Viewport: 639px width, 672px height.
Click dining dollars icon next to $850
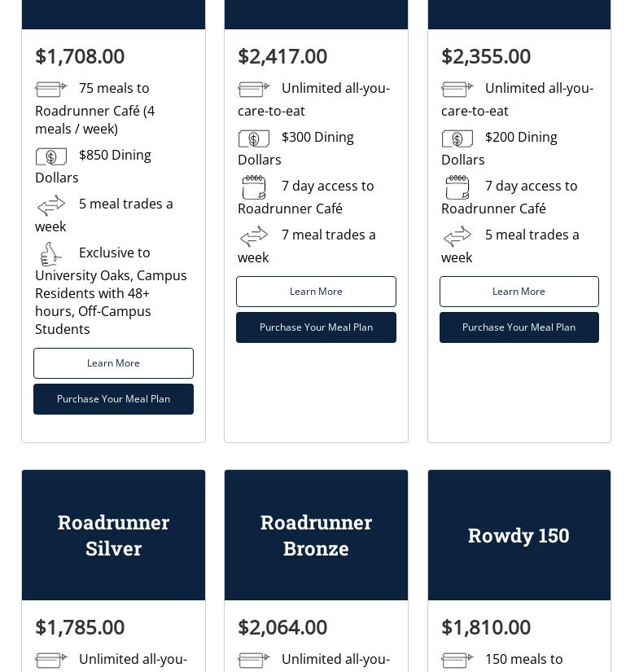50,156
